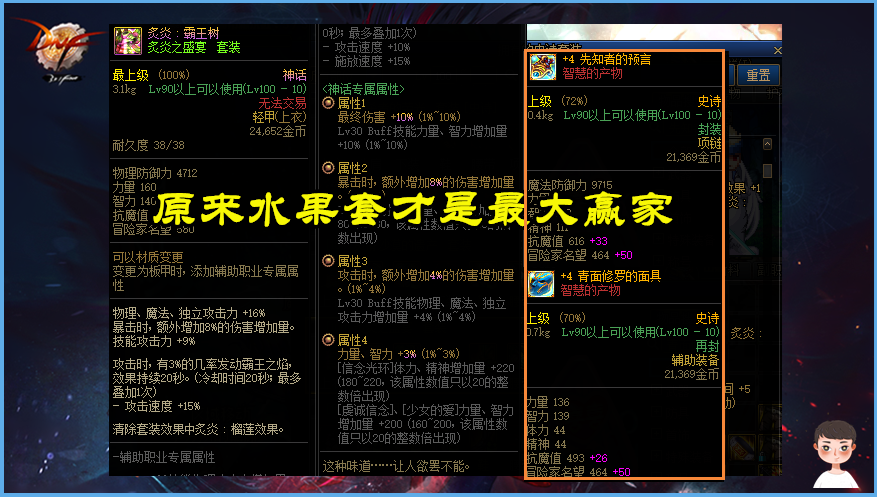Click the 技能攻击力 +9% line

tap(154, 341)
